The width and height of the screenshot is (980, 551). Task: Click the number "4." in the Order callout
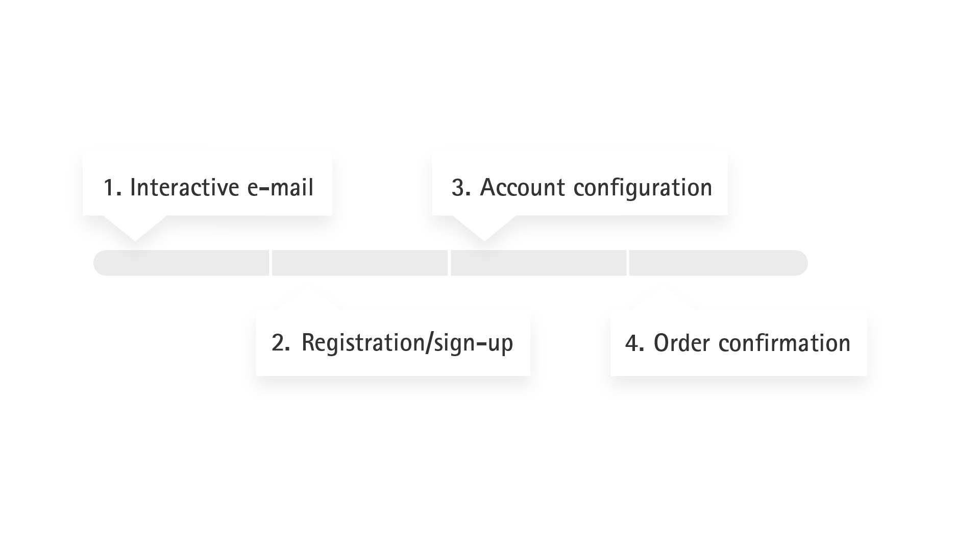click(634, 343)
